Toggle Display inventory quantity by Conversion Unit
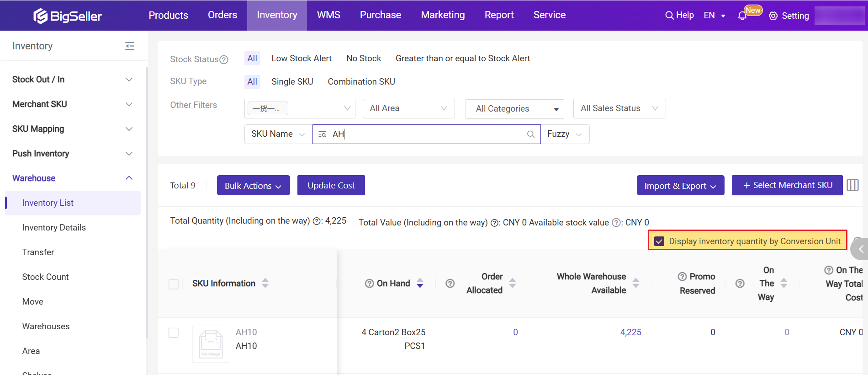Screen dimensions: 868x375 tap(659, 241)
